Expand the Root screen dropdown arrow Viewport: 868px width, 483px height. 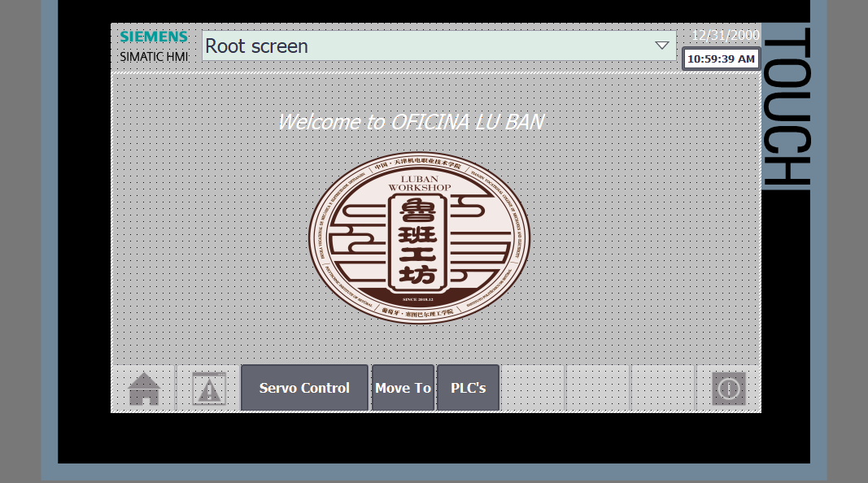click(662, 46)
